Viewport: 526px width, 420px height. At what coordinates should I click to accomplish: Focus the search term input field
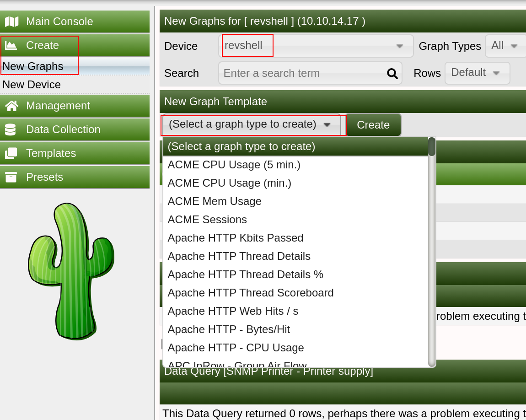(310, 73)
